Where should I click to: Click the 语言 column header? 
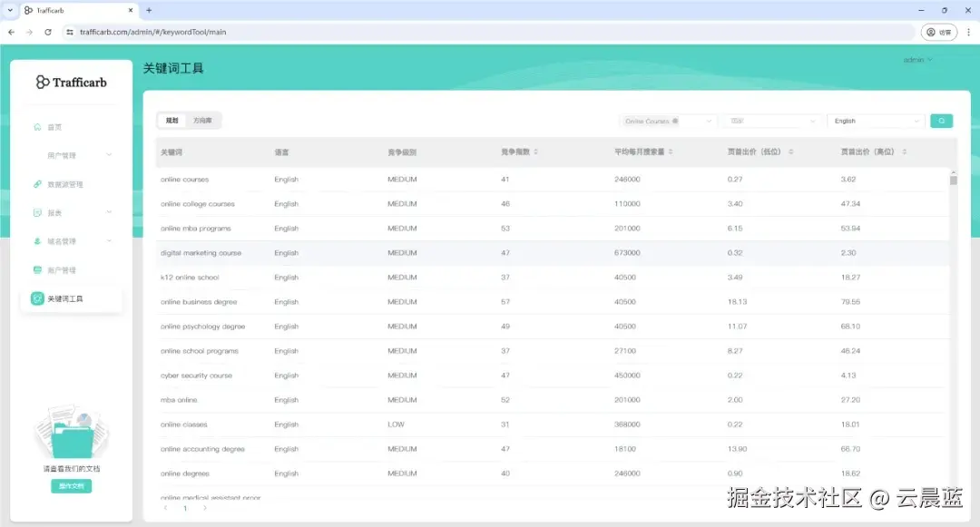coord(282,151)
